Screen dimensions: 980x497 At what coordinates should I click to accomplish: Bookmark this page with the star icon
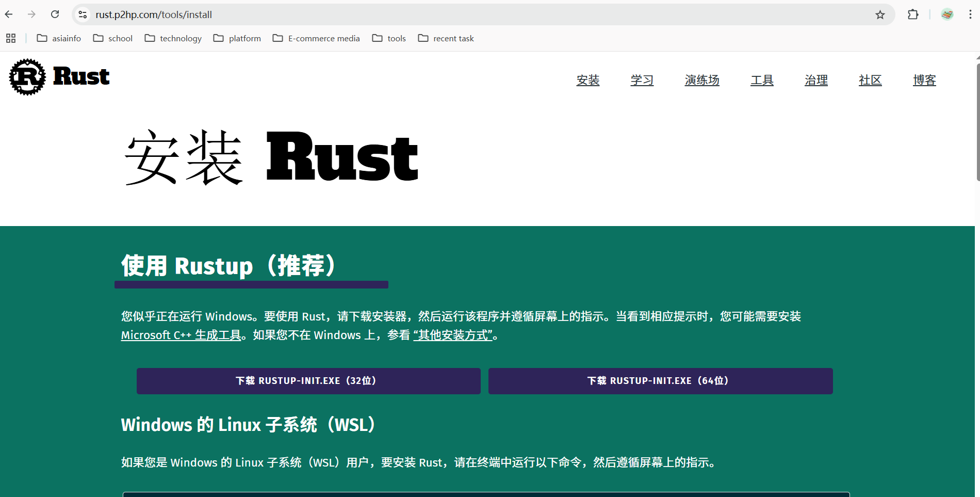880,14
